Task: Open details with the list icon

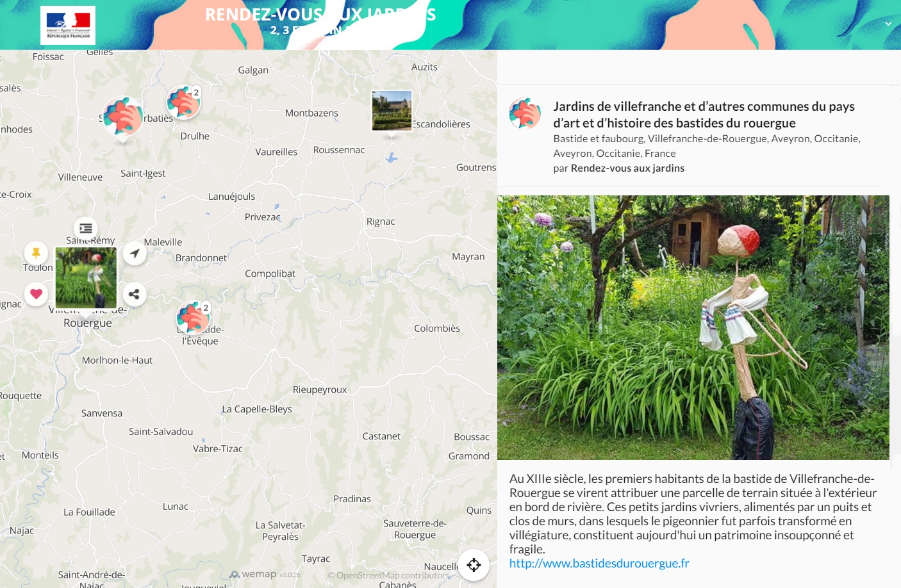Action: (x=86, y=228)
